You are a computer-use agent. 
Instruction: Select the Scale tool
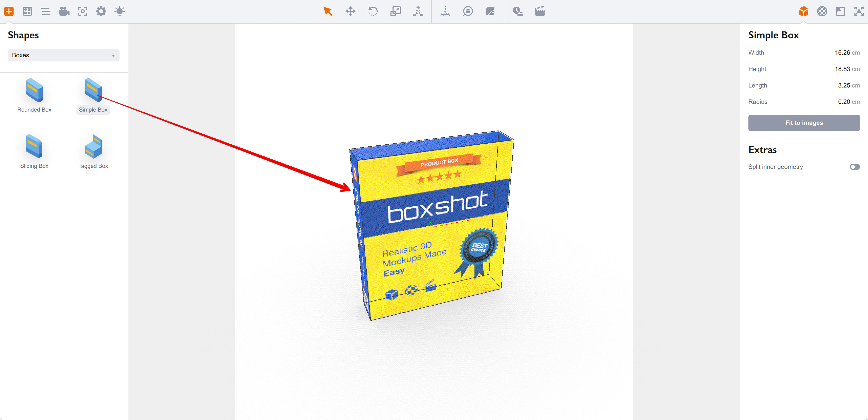click(x=395, y=12)
